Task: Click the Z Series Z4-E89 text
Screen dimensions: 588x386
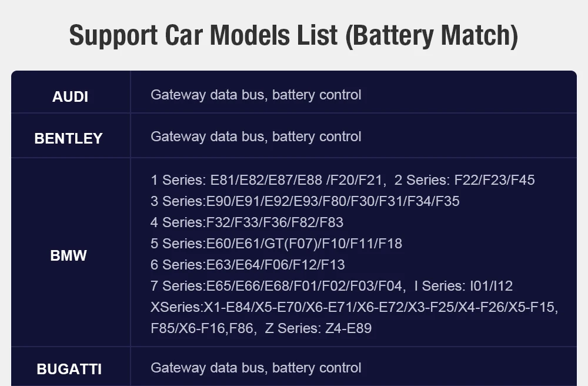Action: coord(318,328)
